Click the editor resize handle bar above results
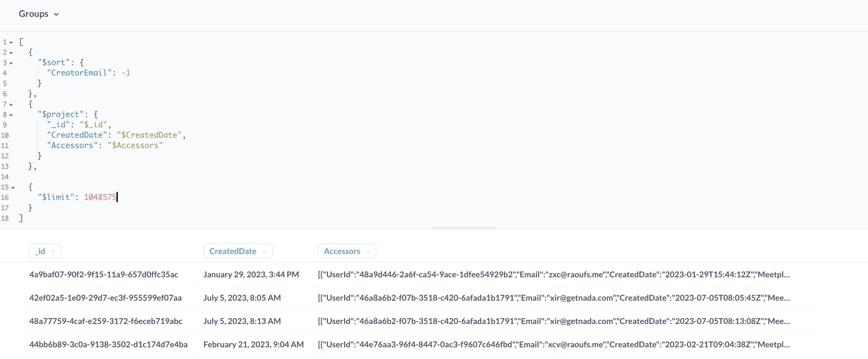The width and height of the screenshot is (868, 359). click(464, 228)
